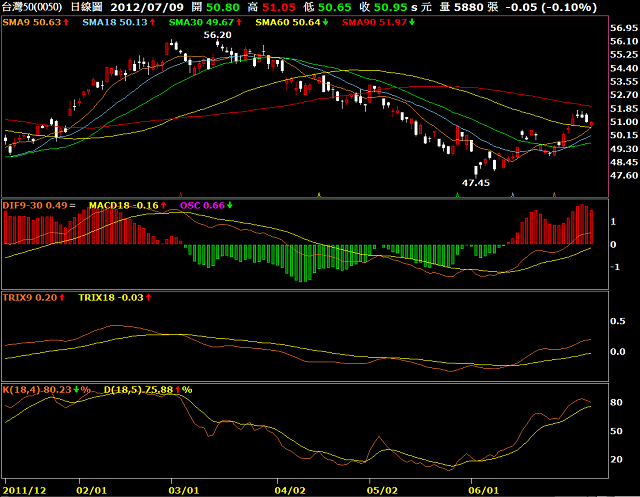Click the green down arrow after SMA90 51.97
640x497 pixels.
point(412,22)
